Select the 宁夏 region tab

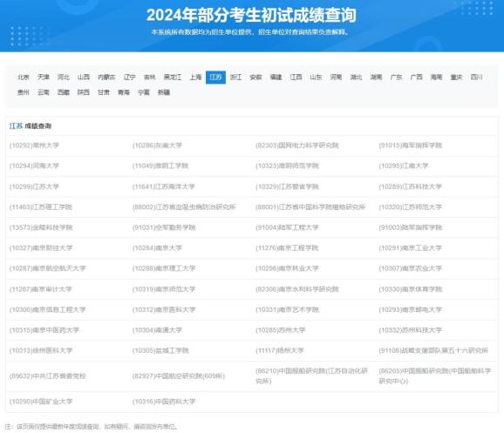click(144, 92)
